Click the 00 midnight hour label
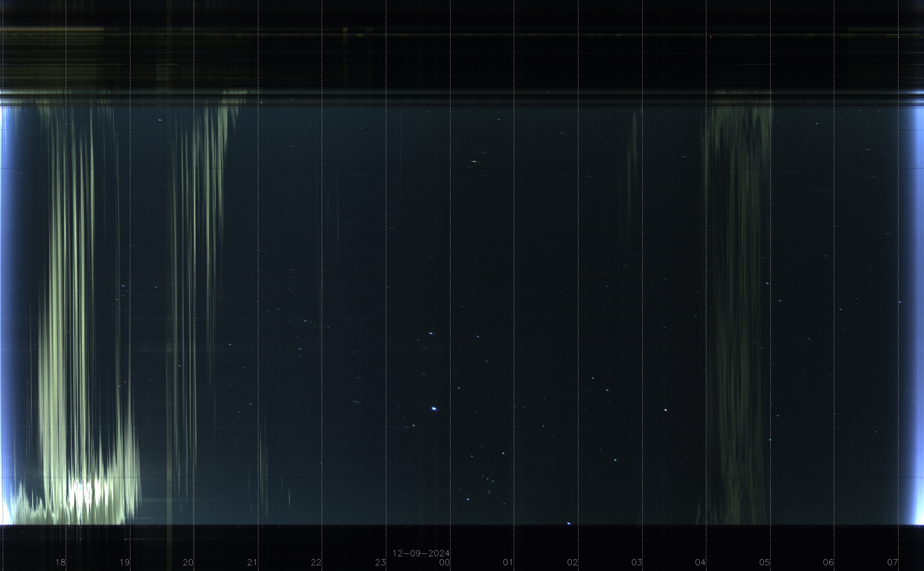Screen dimensions: 924x571 444,562
